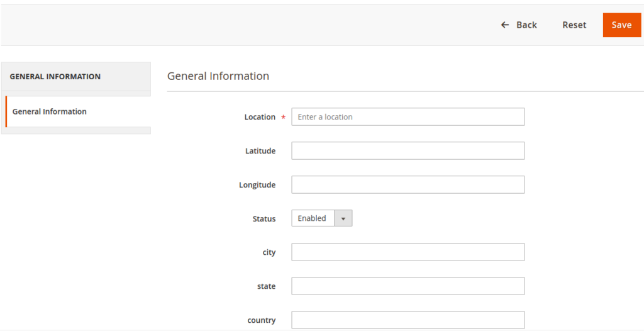Click inside the Longitude text box
This screenshot has height=331, width=644.
(408, 184)
